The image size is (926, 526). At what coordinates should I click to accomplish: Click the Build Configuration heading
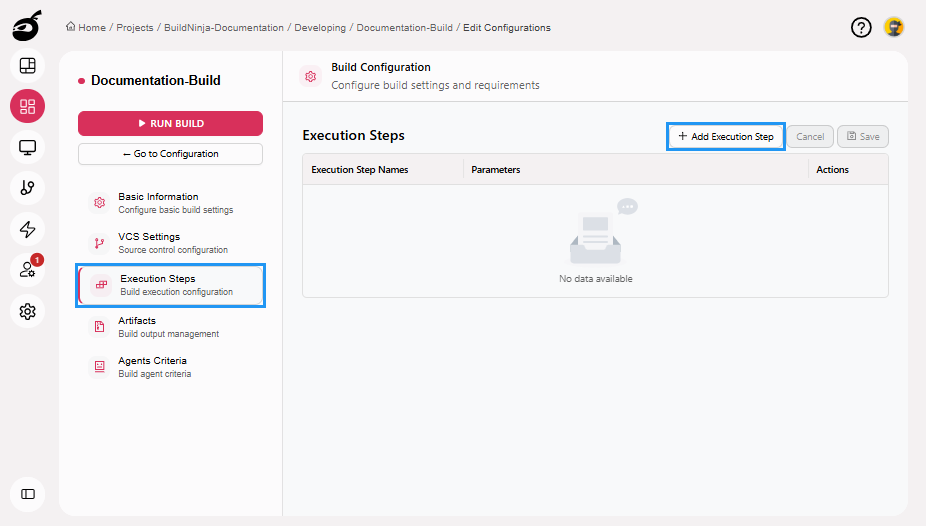pos(381,67)
